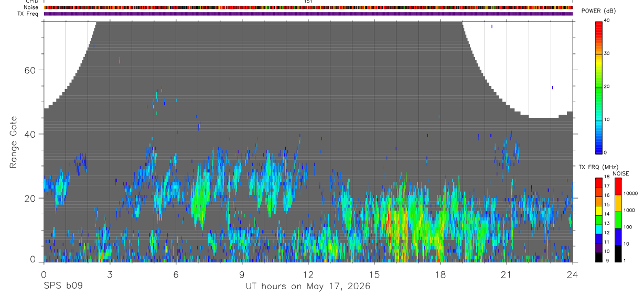
Task: Click the 30 tick label on POWER scale
Action: pyautogui.click(x=607, y=53)
